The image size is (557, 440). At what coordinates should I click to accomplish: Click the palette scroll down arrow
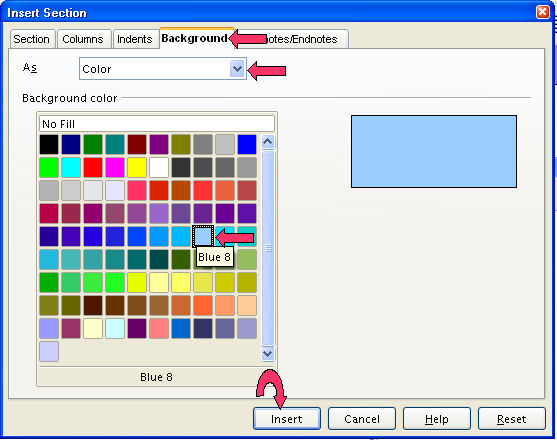pos(267,353)
